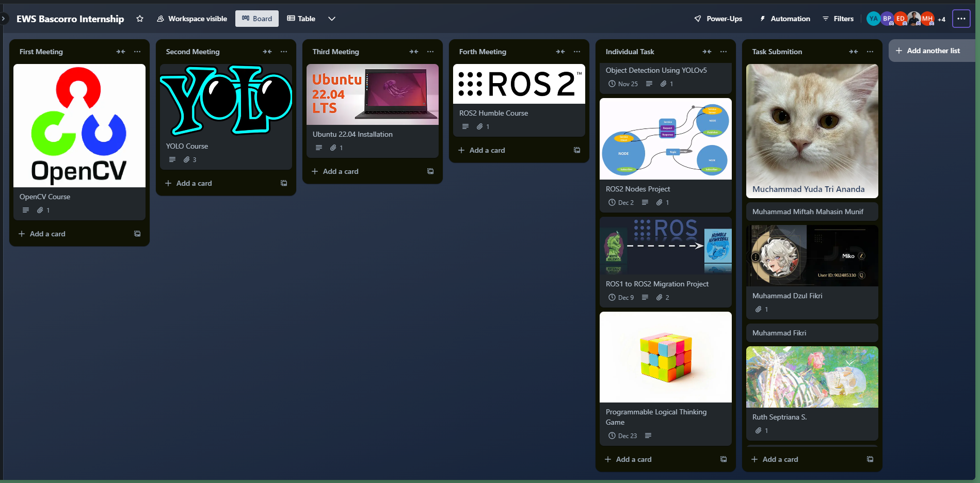Open Muchammad Yuda Tri Ananda card
The width and height of the screenshot is (980, 483).
point(812,131)
